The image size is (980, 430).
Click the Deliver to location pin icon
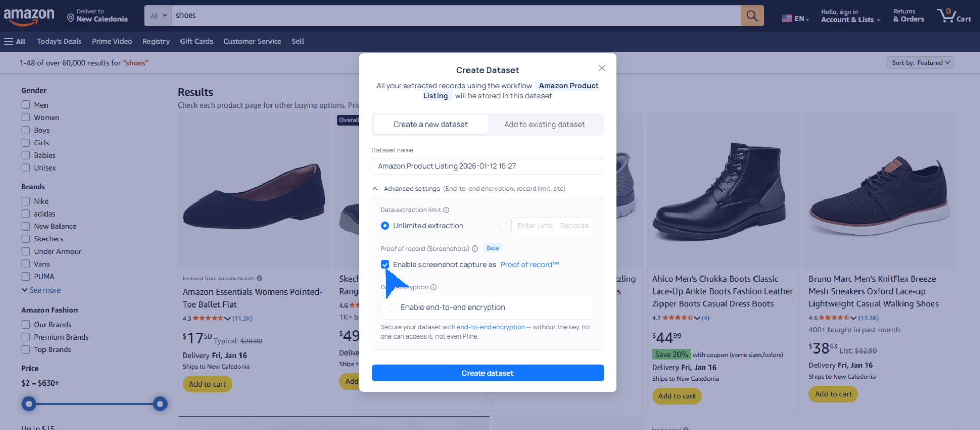(x=71, y=18)
